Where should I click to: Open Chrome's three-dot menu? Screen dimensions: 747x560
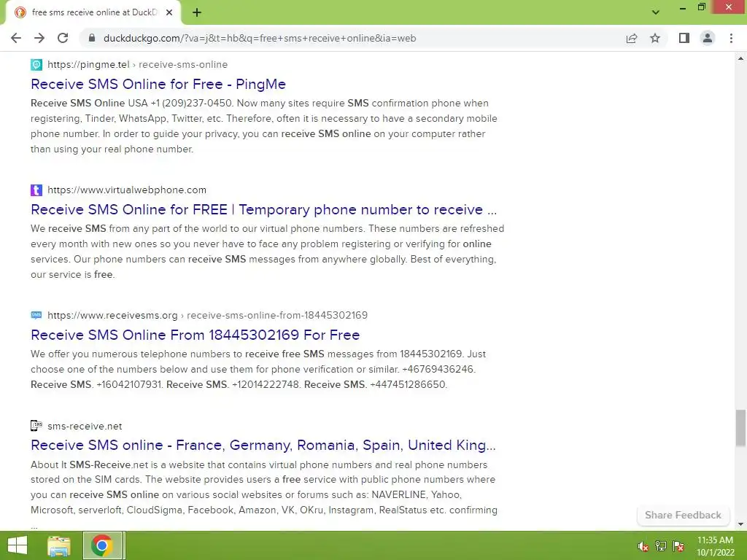pyautogui.click(x=731, y=38)
